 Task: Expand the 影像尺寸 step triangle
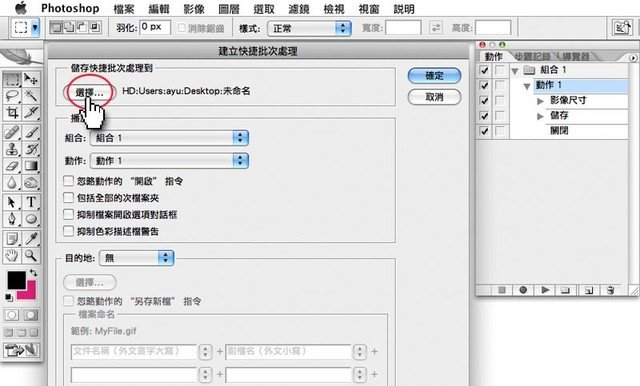pos(540,101)
